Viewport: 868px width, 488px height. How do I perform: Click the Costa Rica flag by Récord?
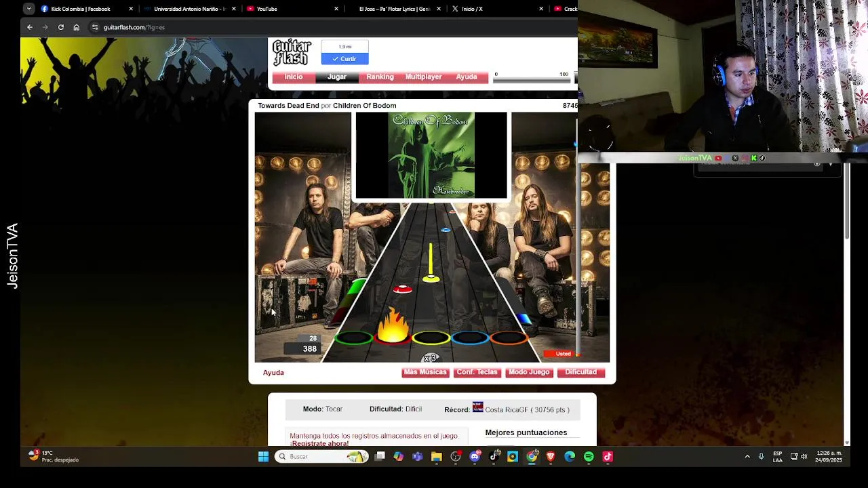click(x=477, y=407)
